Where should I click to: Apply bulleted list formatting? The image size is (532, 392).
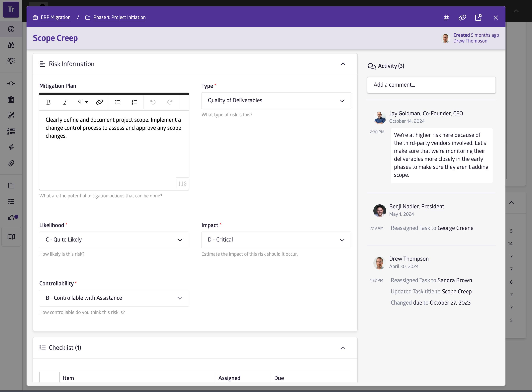coord(118,102)
